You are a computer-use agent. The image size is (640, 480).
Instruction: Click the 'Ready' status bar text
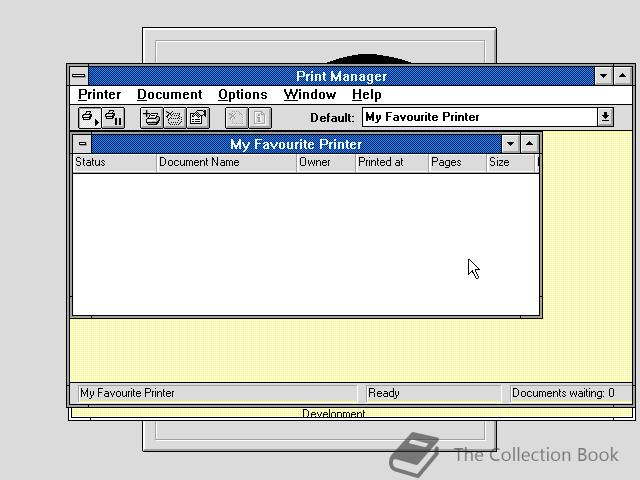point(384,393)
